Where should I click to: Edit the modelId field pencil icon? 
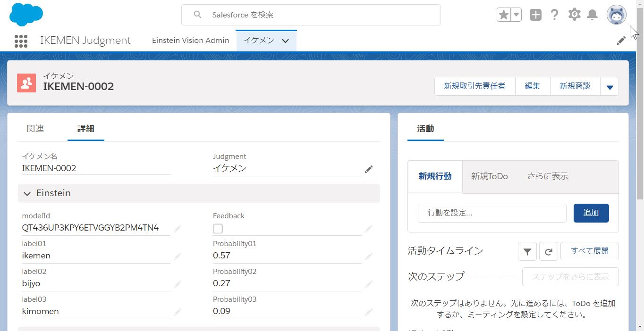coord(178,228)
